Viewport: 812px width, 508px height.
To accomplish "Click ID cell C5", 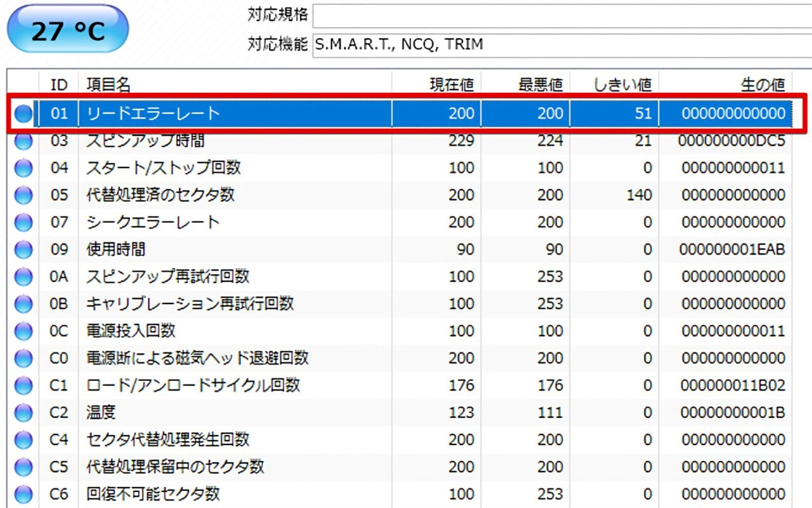I will coord(59,467).
